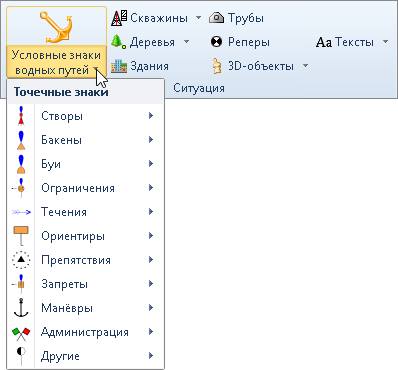
Task: Expand the Манёвры submenu arrow
Action: 151,308
